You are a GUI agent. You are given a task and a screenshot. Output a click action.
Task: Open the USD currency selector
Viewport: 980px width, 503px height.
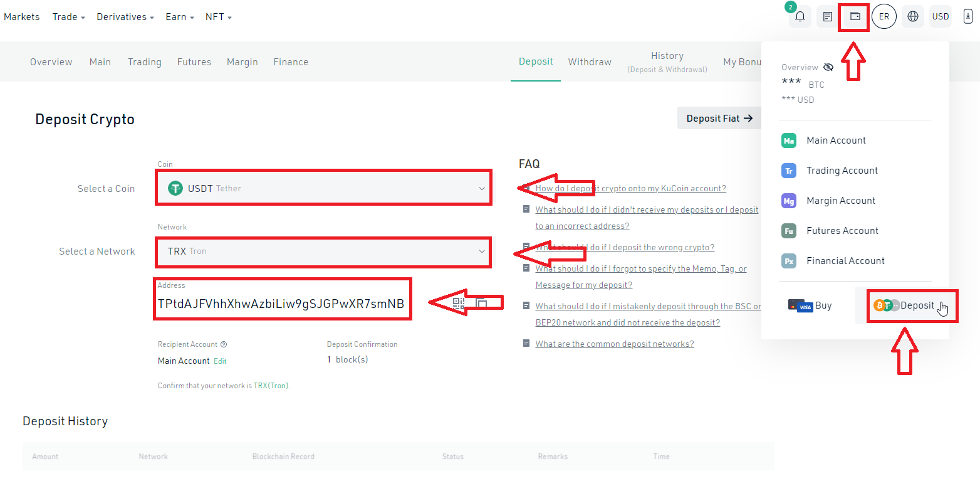(x=941, y=17)
